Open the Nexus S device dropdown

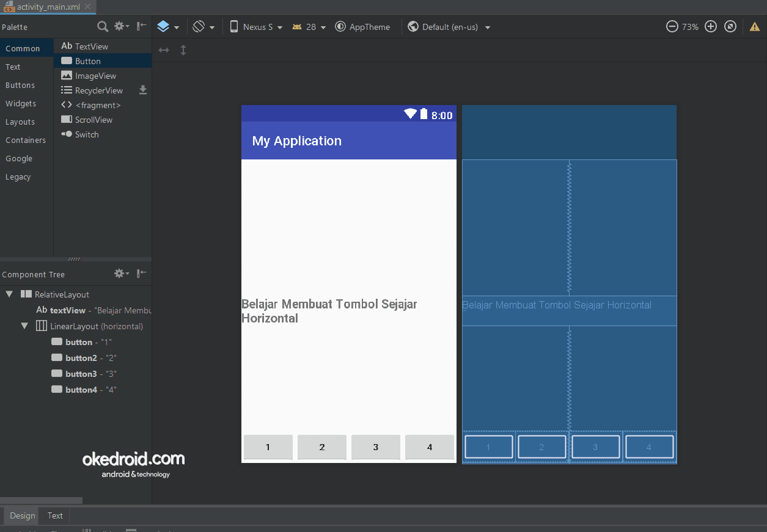click(x=256, y=26)
